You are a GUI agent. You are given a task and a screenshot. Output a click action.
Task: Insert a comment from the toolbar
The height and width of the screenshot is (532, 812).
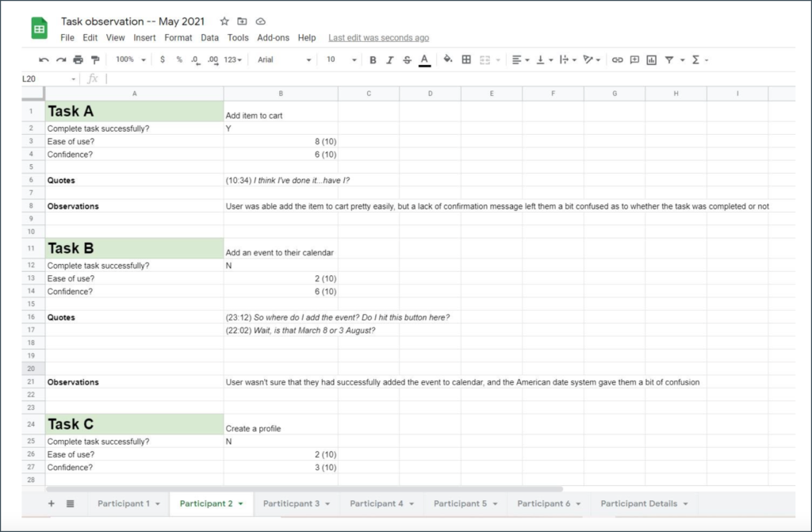coord(635,59)
